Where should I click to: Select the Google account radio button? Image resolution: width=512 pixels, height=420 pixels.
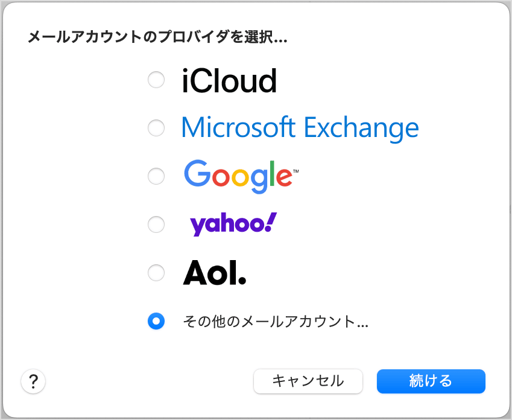156,176
